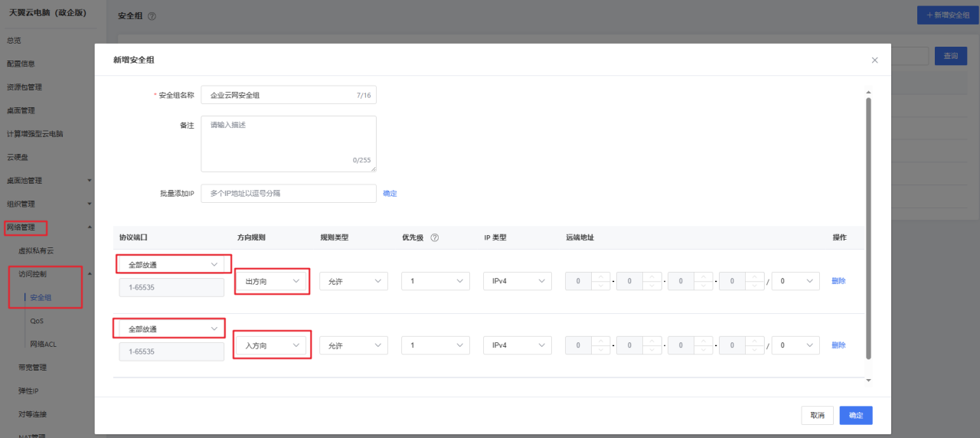Click 删除 link in the 入方向 row
Viewport: 980px width, 438px height.
[x=838, y=345]
